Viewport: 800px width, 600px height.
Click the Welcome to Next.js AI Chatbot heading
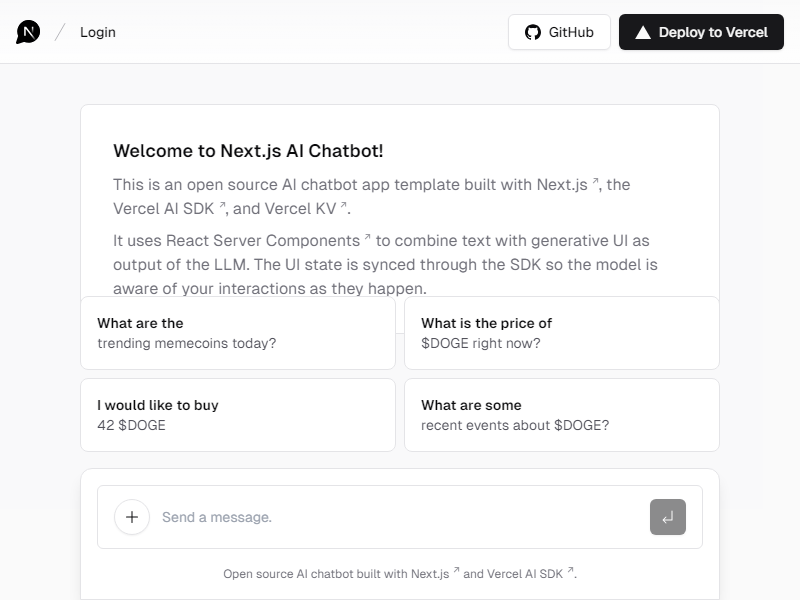pos(248,151)
